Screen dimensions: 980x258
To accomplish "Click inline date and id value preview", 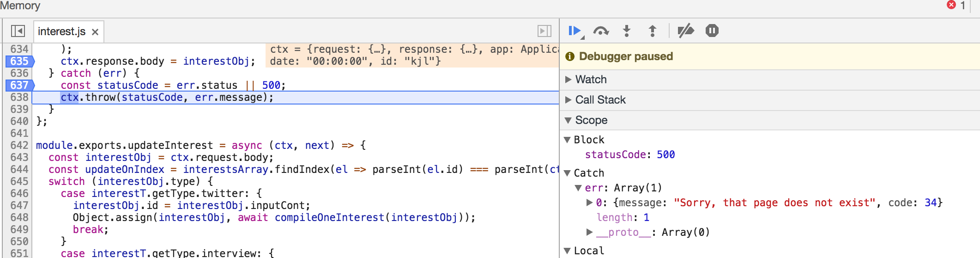I will pyautogui.click(x=355, y=61).
